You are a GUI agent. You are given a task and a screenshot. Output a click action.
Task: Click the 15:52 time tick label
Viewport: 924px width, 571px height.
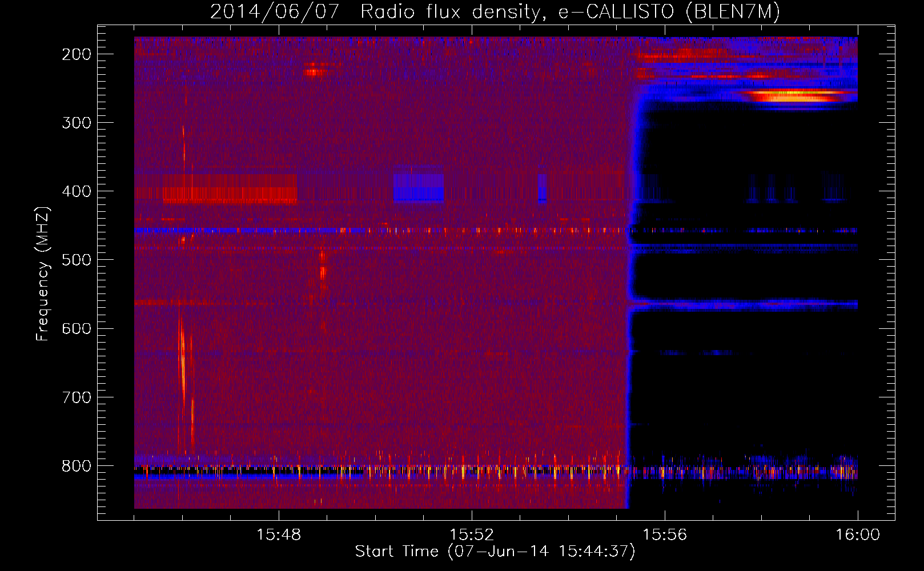click(472, 535)
